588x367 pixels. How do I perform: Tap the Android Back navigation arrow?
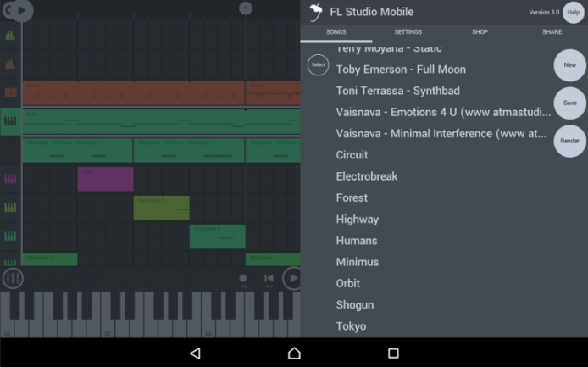coord(195,353)
